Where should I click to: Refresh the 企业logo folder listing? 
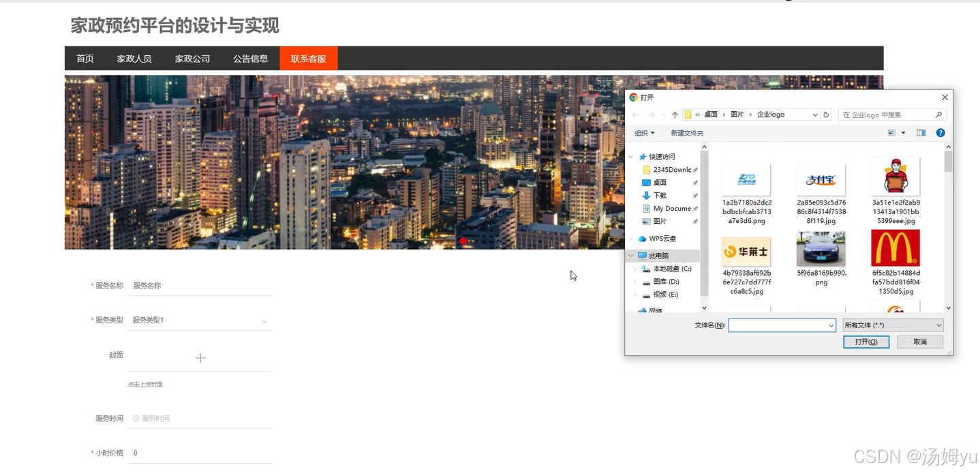click(x=826, y=115)
